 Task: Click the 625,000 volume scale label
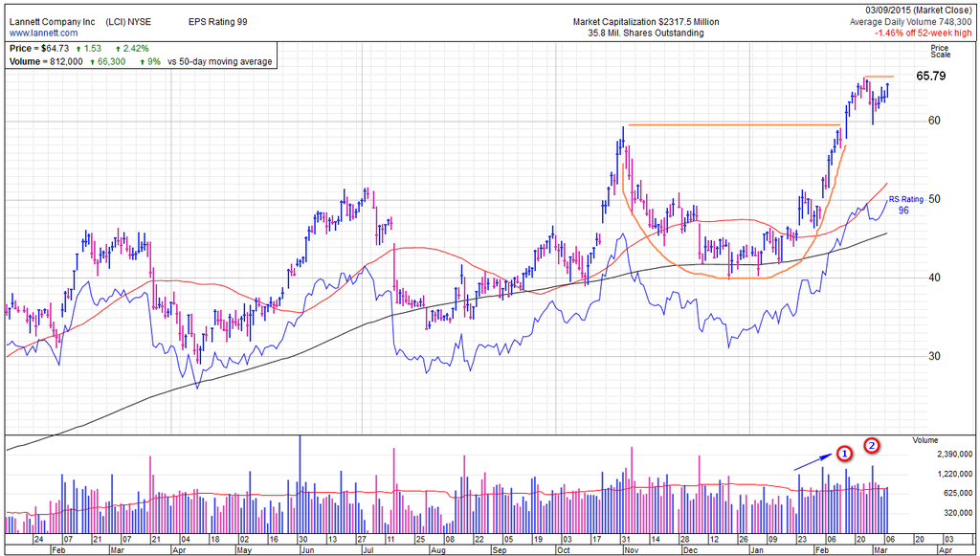click(x=958, y=493)
